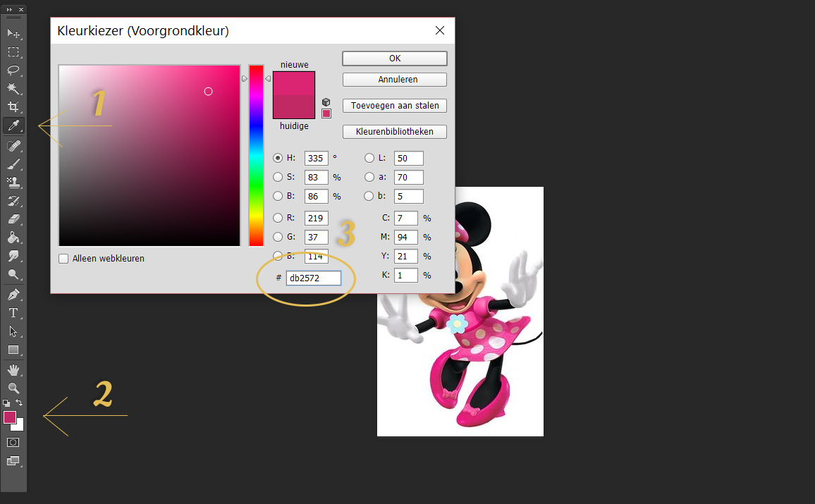
Task: Click the huidige color preview
Action: point(294,107)
